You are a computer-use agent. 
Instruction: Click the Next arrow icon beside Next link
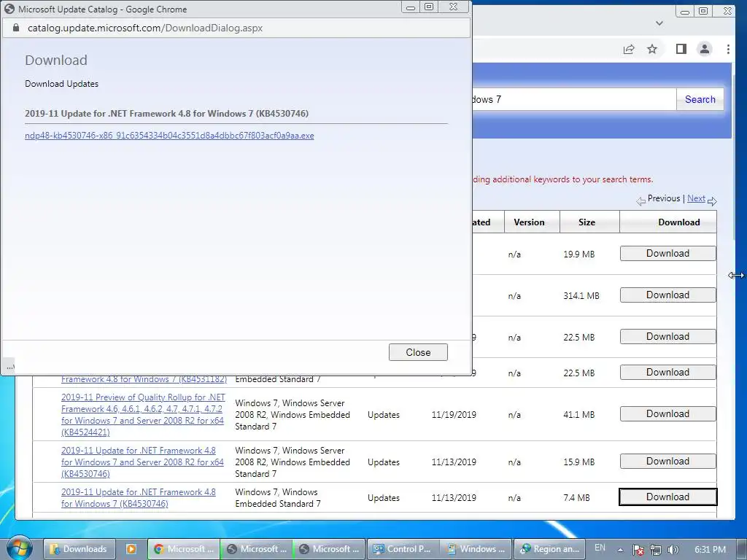point(712,201)
